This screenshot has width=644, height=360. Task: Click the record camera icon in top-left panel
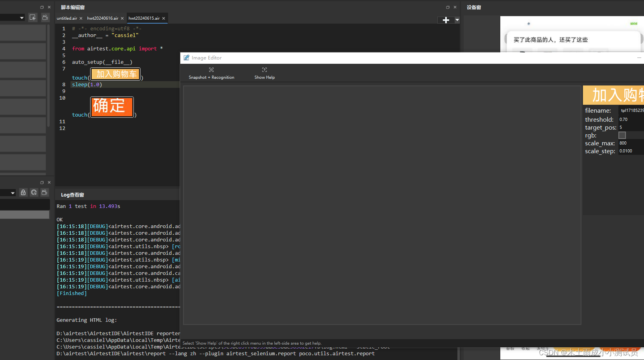(45, 17)
